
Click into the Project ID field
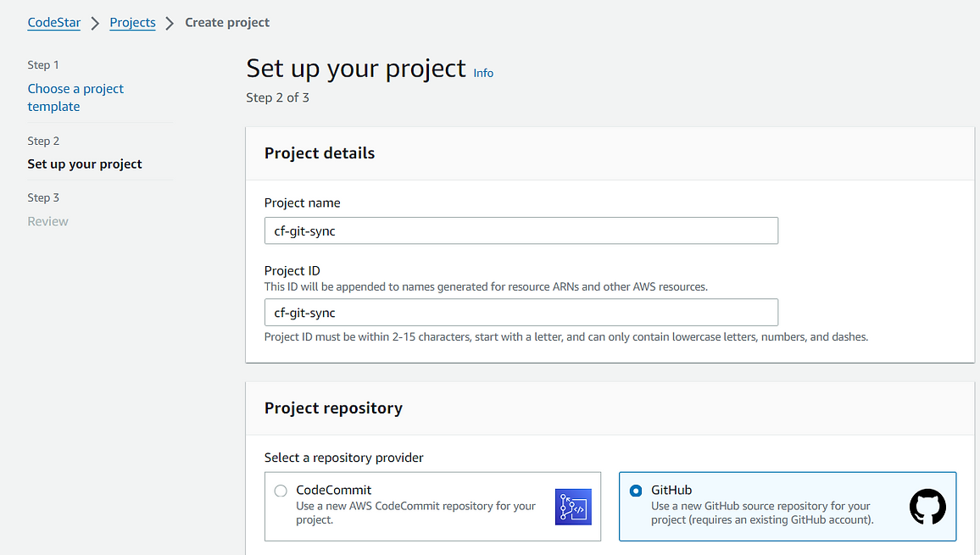click(521, 313)
